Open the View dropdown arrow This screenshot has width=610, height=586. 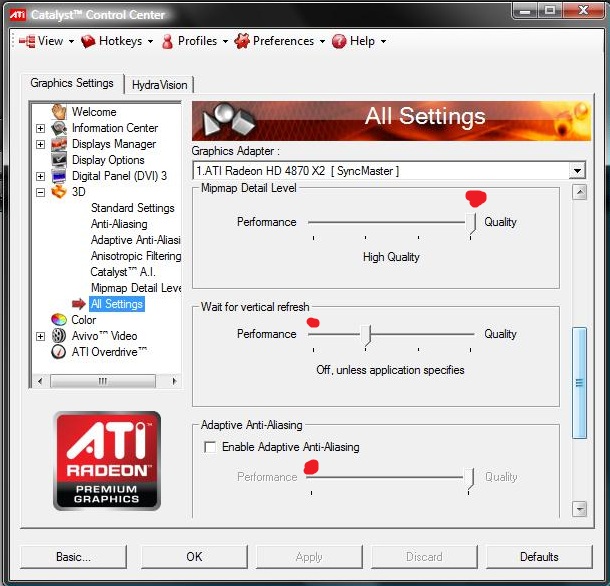pos(72,41)
